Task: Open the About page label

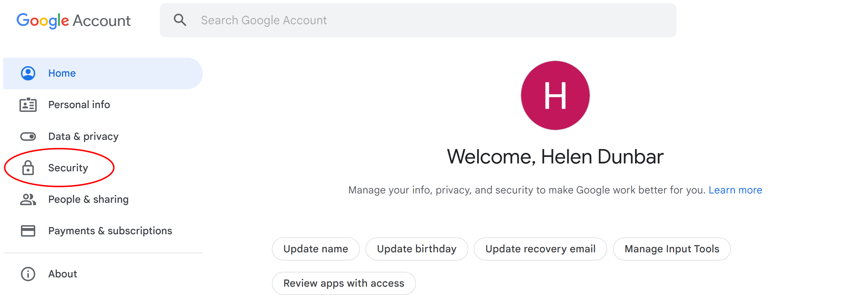Action: click(x=63, y=274)
